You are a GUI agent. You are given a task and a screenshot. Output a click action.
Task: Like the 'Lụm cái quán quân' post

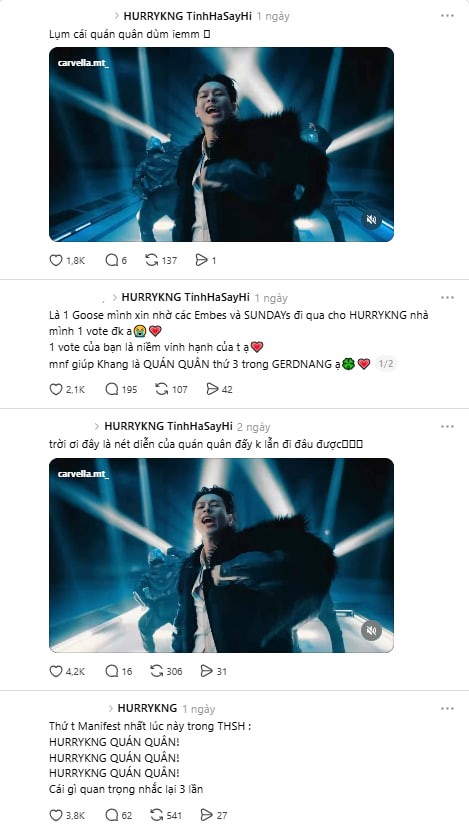coord(56,260)
